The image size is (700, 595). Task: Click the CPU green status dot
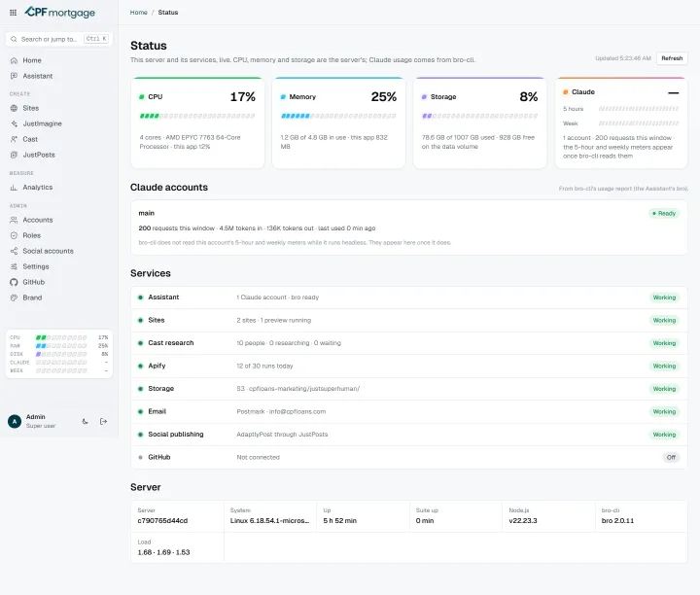(x=142, y=97)
